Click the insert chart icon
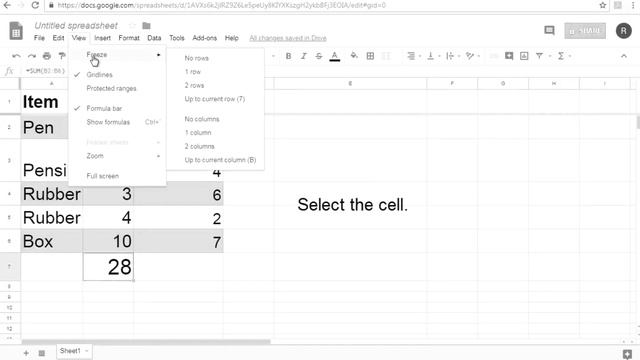The image size is (640, 360). pyautogui.click(x=524, y=56)
